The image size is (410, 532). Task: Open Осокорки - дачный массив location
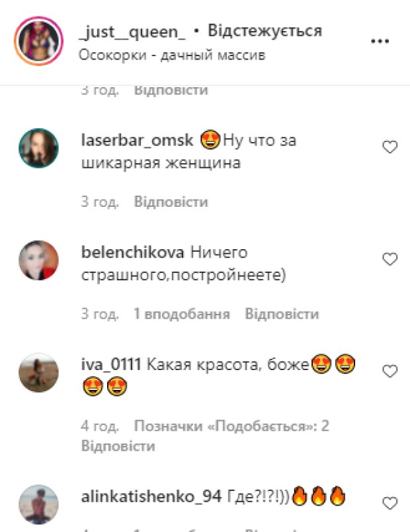pyautogui.click(x=172, y=55)
